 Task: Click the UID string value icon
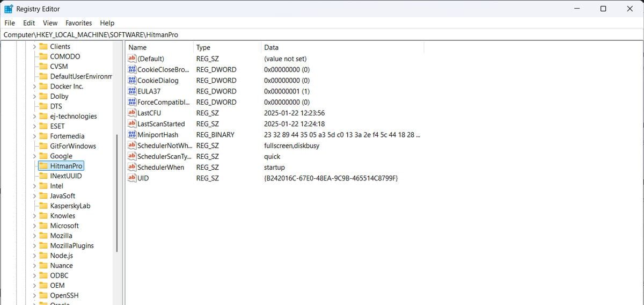click(133, 178)
